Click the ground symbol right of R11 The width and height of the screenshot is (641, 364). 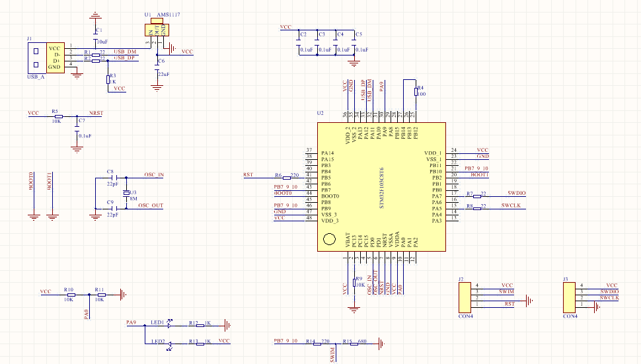point(124,295)
